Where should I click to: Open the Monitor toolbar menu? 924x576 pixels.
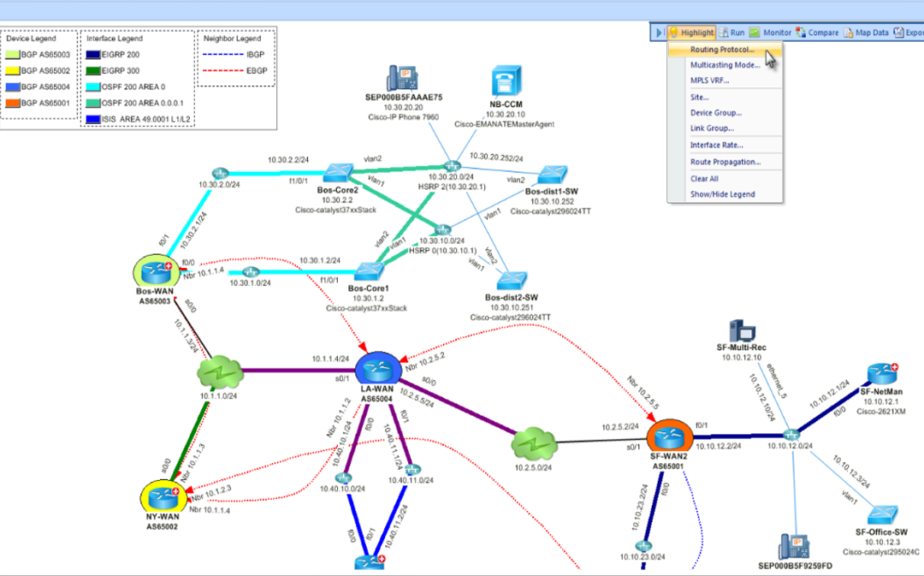(x=770, y=33)
